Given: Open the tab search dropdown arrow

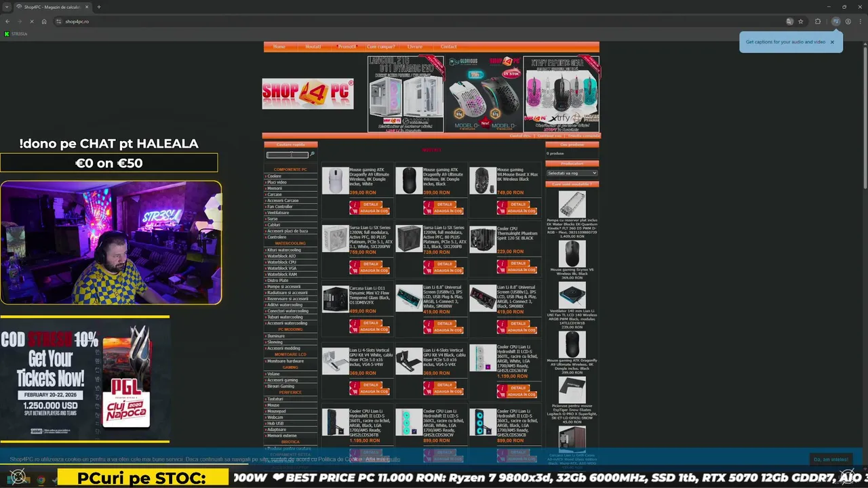Looking at the screenshot, I should [x=7, y=7].
